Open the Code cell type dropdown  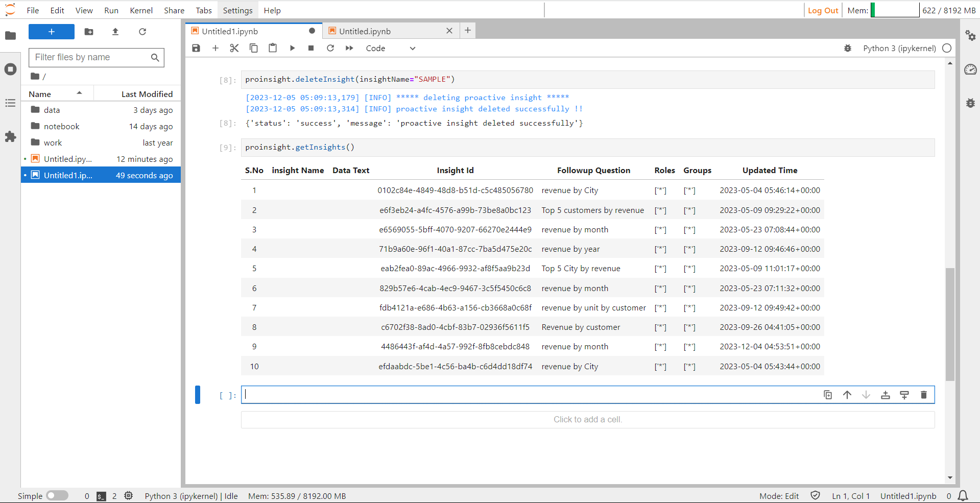click(391, 48)
